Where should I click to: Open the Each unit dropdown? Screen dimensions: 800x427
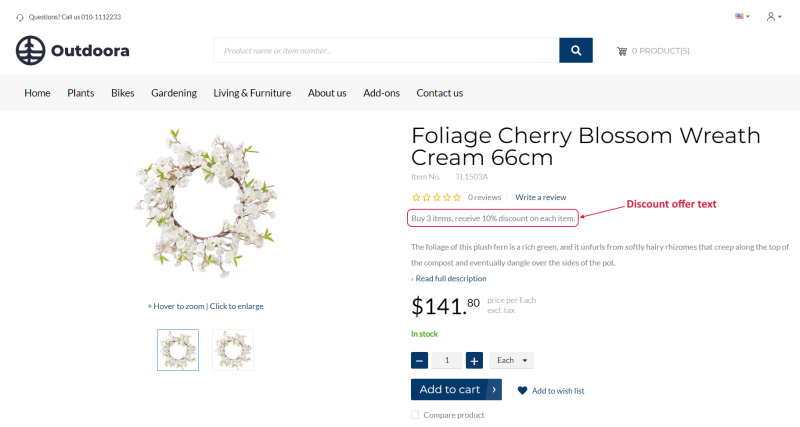click(511, 360)
